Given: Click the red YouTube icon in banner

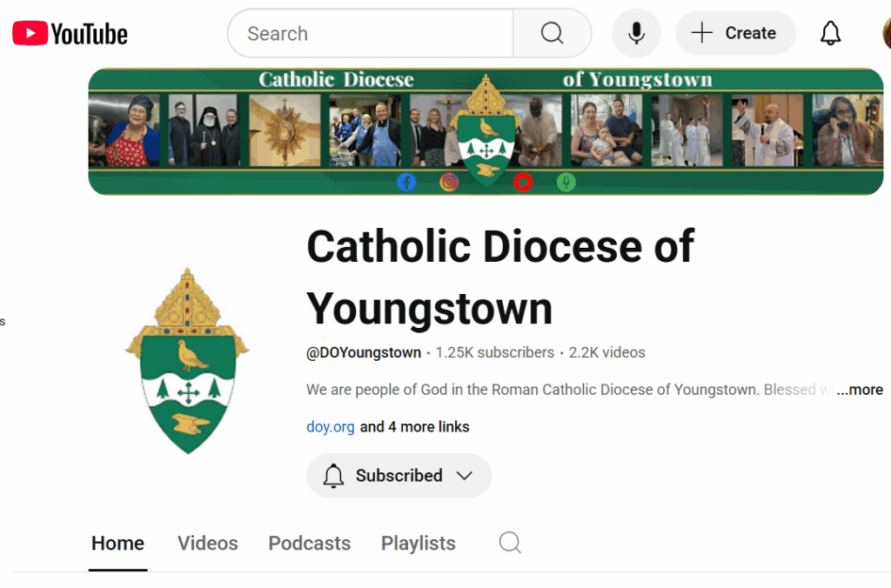Looking at the screenshot, I should tap(522, 182).
